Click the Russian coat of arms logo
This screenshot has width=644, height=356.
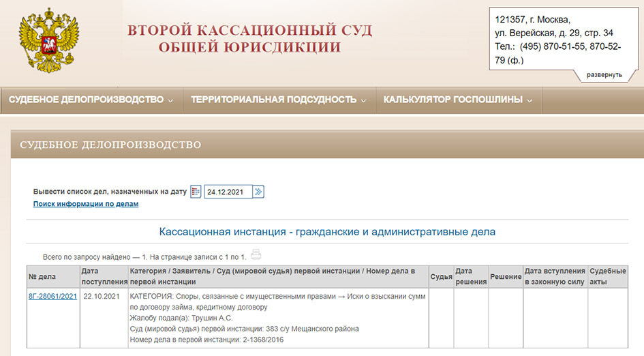click(48, 40)
